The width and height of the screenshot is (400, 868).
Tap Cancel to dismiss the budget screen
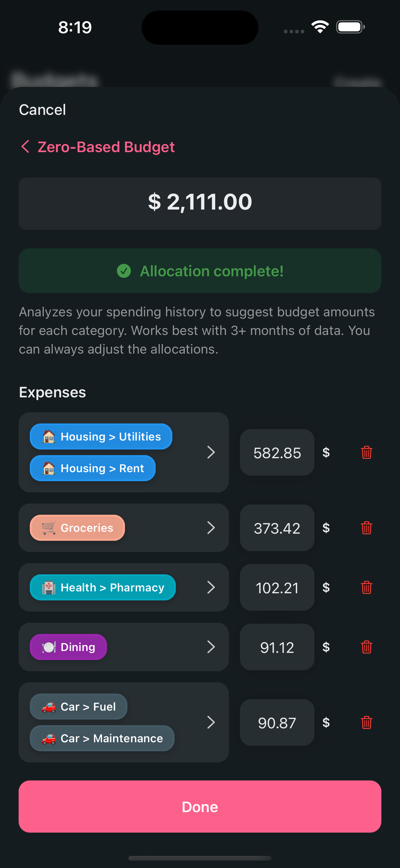[x=42, y=109]
